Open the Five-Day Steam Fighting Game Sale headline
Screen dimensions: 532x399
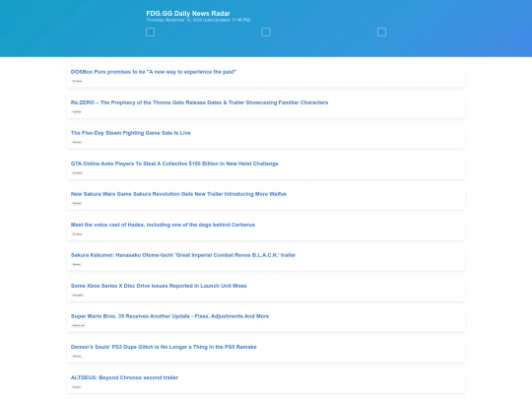click(x=131, y=133)
